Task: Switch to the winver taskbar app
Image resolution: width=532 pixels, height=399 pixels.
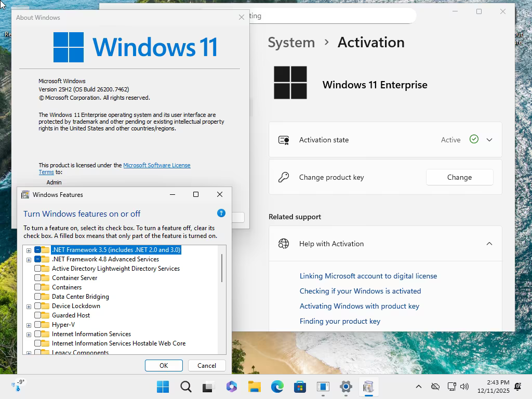Action: click(x=323, y=387)
